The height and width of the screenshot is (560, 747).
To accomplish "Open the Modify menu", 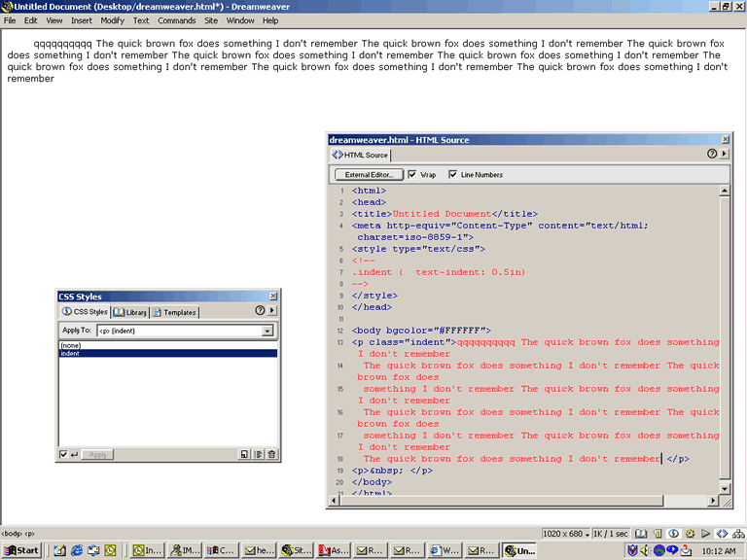I will click(x=112, y=20).
